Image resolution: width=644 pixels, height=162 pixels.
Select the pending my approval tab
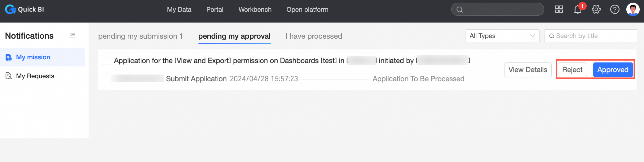point(234,36)
